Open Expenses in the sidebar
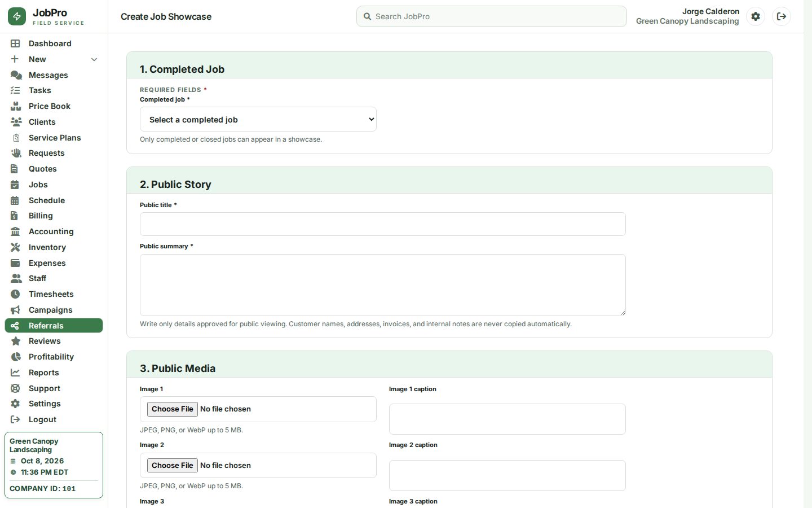 point(54,263)
